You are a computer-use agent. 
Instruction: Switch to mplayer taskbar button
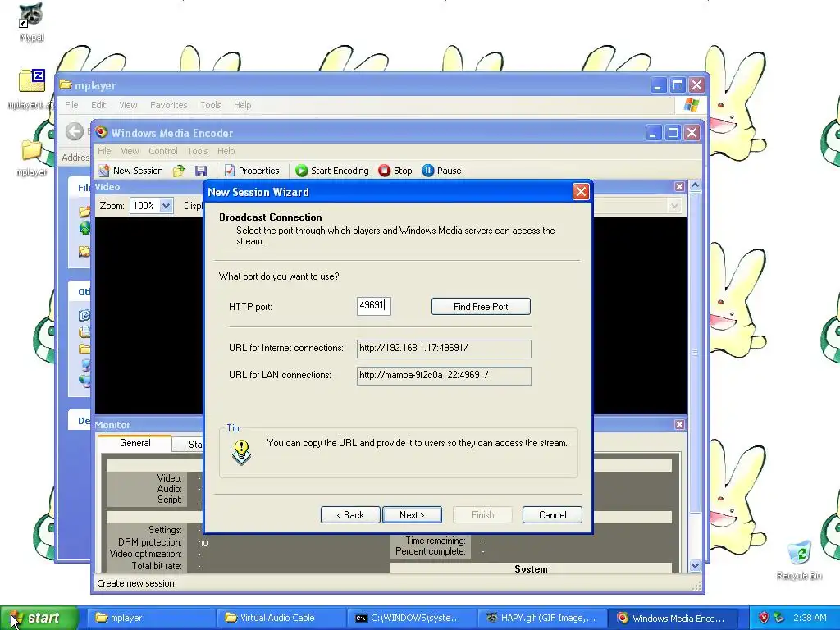(x=150, y=618)
